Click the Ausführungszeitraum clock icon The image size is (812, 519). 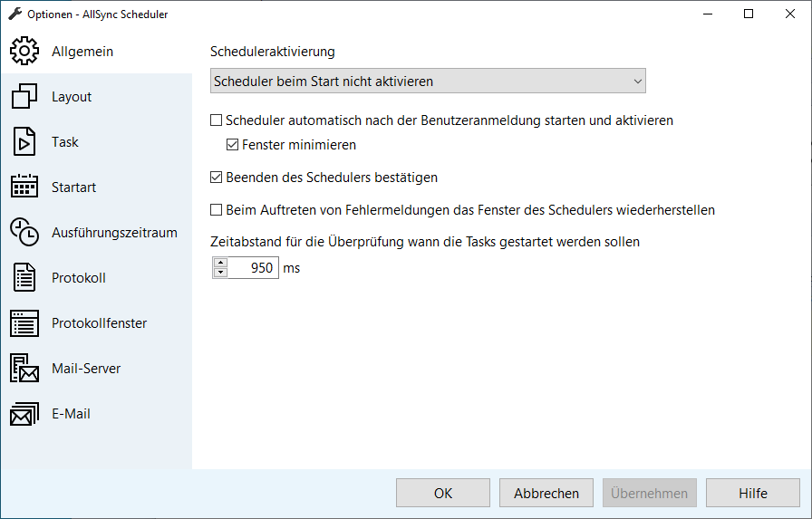pyautogui.click(x=24, y=233)
